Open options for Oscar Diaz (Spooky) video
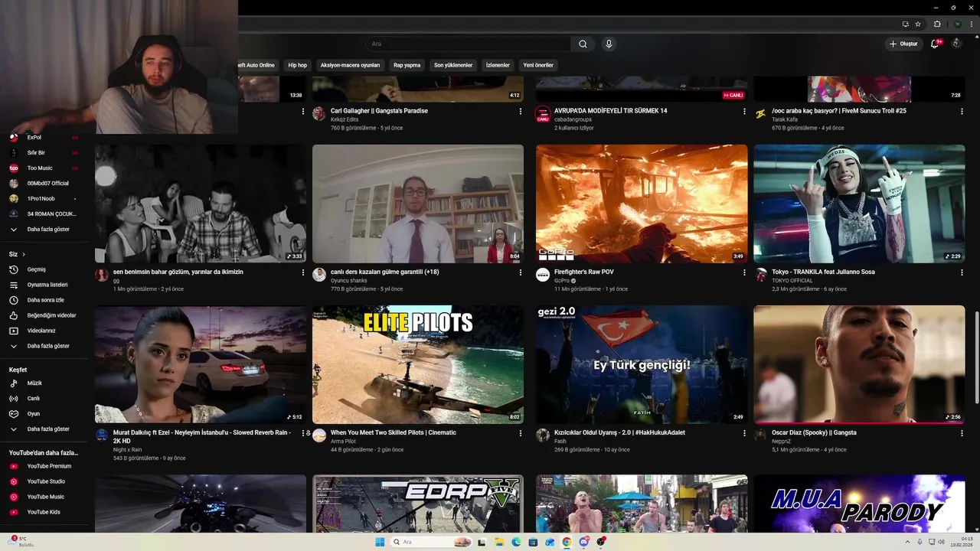The width and height of the screenshot is (980, 551). click(x=962, y=433)
